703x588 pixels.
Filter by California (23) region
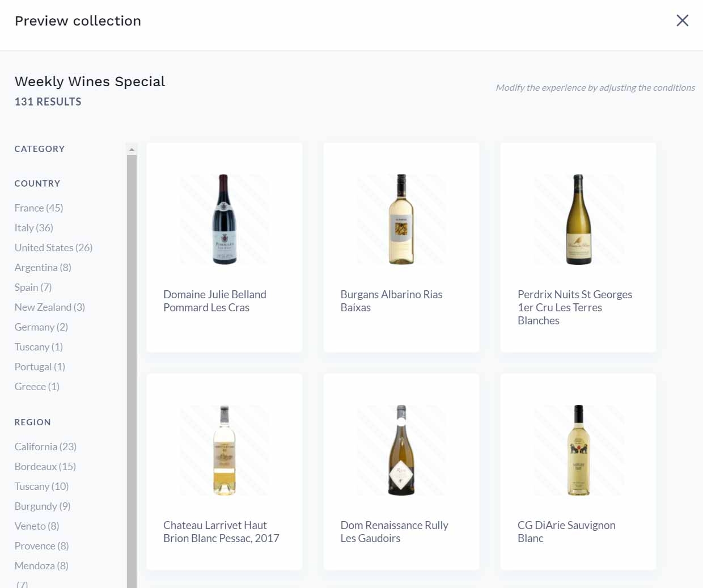coord(46,447)
